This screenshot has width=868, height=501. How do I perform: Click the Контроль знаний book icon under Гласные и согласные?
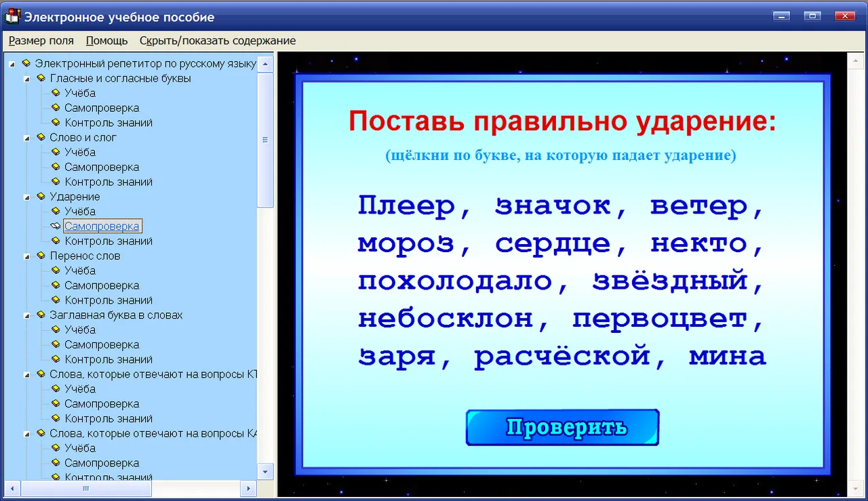tap(56, 123)
